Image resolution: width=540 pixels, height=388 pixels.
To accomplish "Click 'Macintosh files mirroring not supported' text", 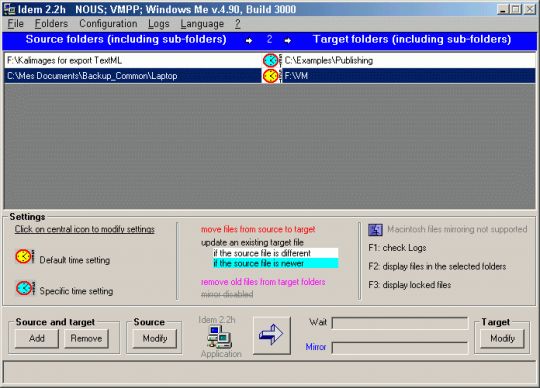I will (457, 229).
